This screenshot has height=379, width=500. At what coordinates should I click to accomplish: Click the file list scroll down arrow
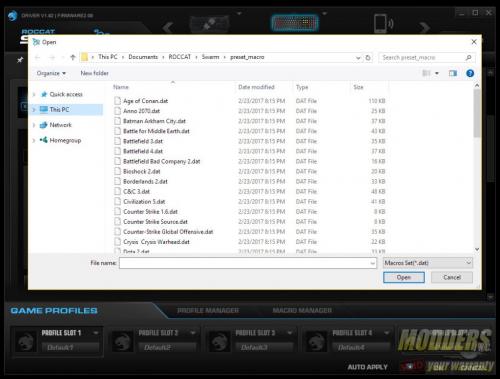coord(477,249)
